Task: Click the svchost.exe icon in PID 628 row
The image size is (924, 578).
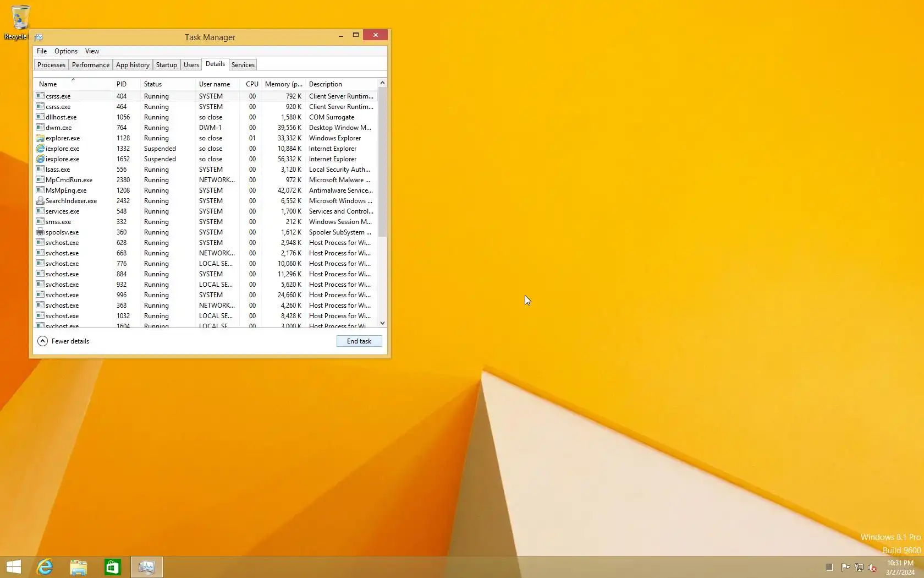Action: [40, 242]
